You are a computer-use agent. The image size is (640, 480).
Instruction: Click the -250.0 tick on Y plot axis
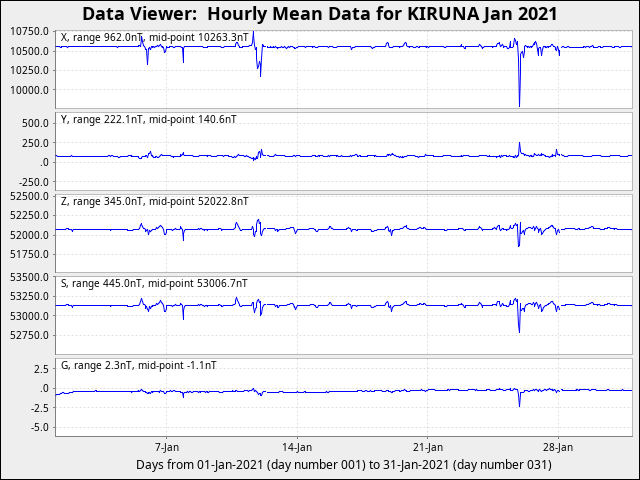pyautogui.click(x=33, y=182)
